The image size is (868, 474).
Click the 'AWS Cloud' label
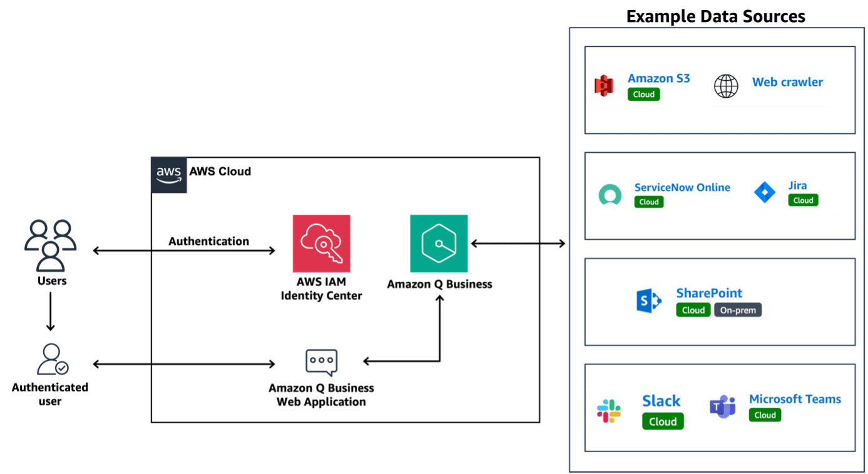point(220,172)
